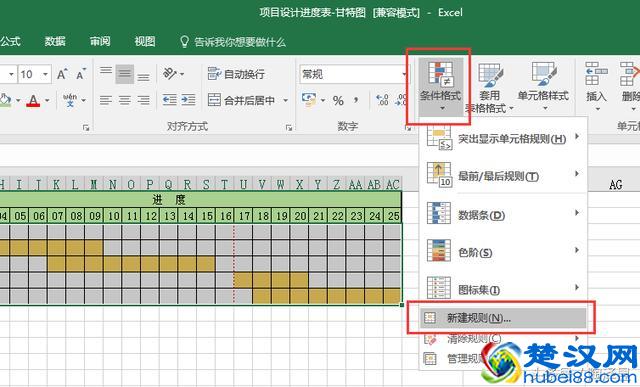Click the increase decimal icon
The width and height of the screenshot is (640, 387).
[382, 100]
